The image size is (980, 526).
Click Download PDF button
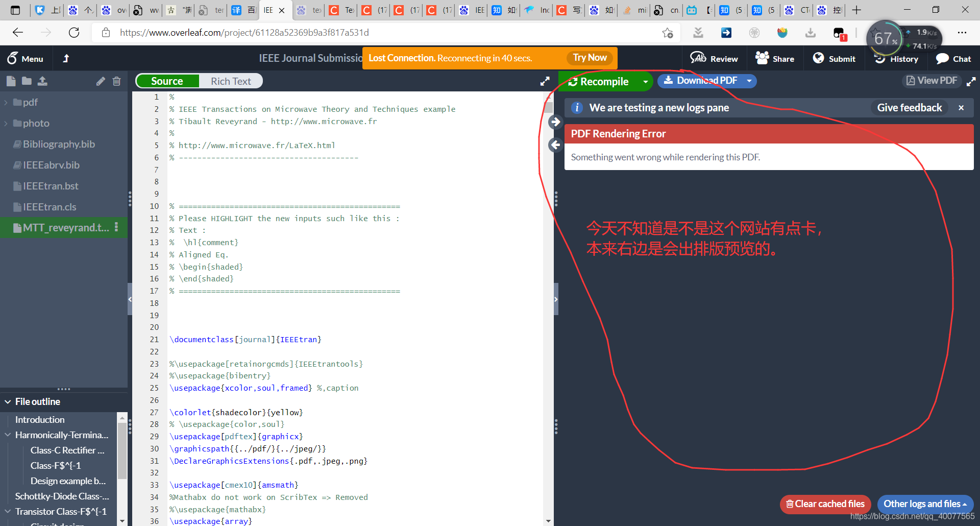pos(700,81)
